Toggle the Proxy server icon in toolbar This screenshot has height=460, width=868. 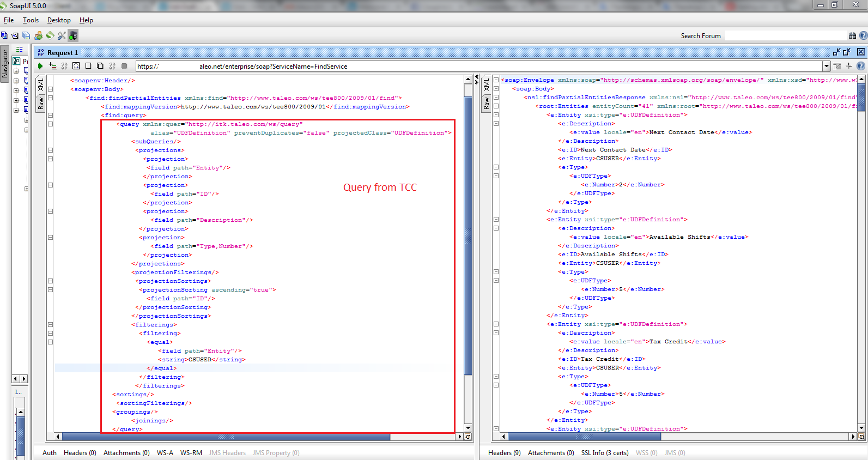(x=73, y=36)
